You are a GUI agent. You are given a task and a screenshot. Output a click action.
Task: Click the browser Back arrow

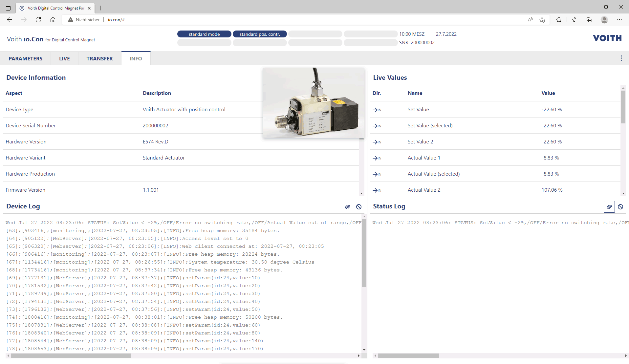(10, 20)
